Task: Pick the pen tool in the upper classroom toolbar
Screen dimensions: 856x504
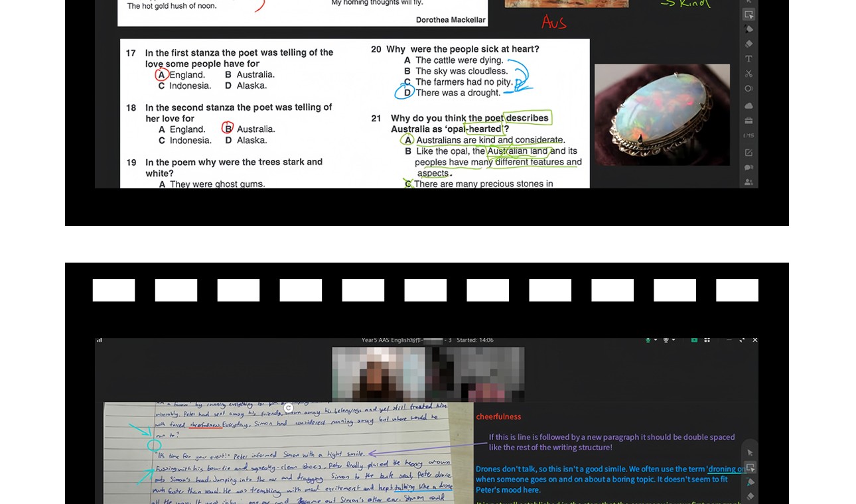Action: pos(749,29)
